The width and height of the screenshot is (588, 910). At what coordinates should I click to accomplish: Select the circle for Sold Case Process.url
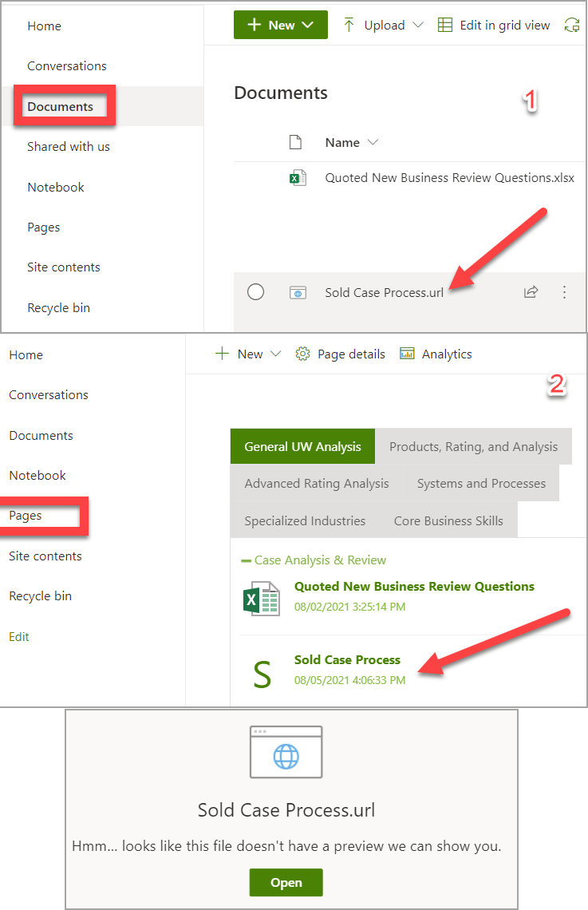point(256,292)
